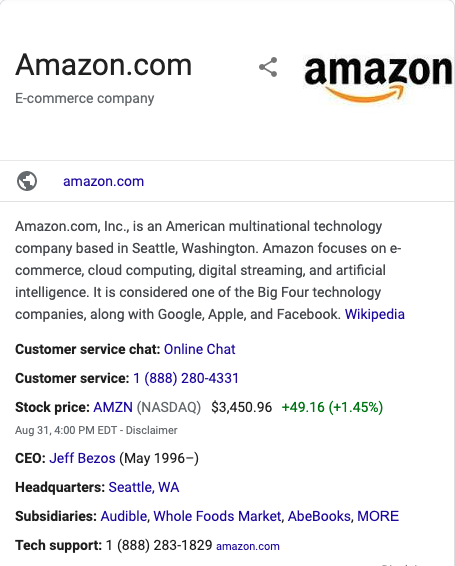Open the Whole Foods Market subsidiary link
Screen dimensions: 455x566
[217, 516]
